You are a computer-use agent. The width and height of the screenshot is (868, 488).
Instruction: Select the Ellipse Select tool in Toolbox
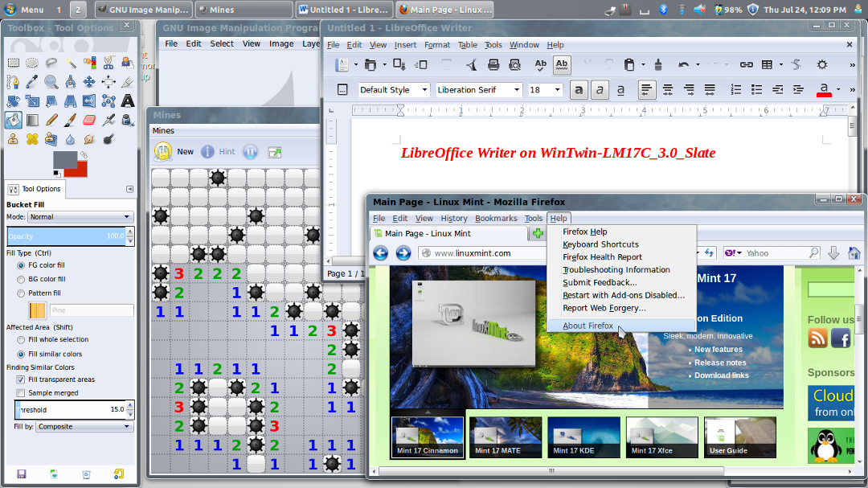tap(32, 64)
